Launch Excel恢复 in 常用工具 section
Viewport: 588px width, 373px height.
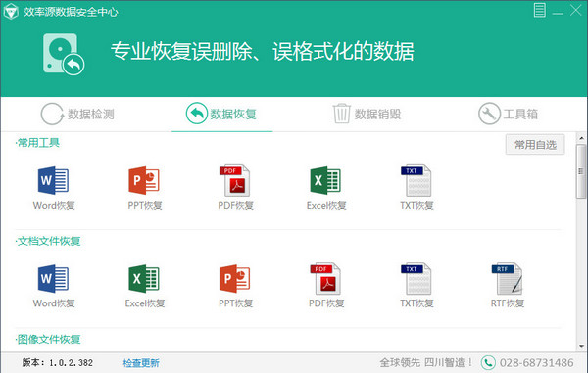(x=326, y=187)
